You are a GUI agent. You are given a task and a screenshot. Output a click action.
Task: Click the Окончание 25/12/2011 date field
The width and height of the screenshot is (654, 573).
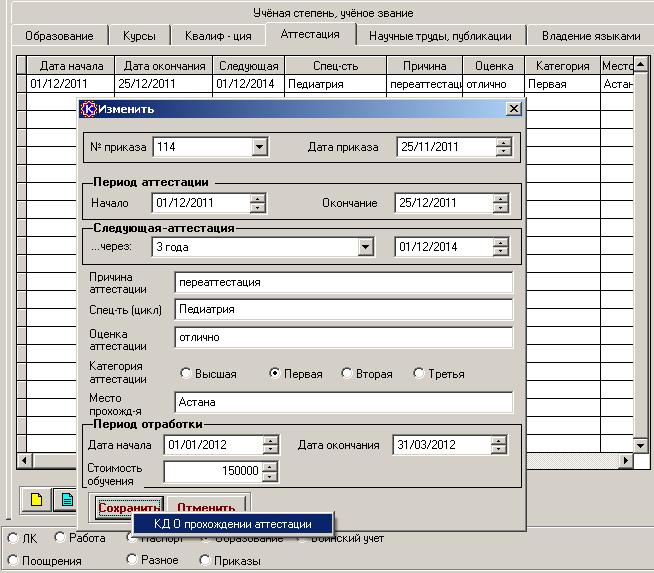click(x=444, y=203)
